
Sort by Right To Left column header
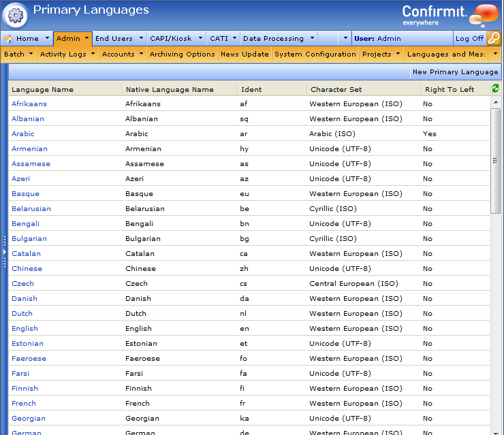pyautogui.click(x=450, y=90)
